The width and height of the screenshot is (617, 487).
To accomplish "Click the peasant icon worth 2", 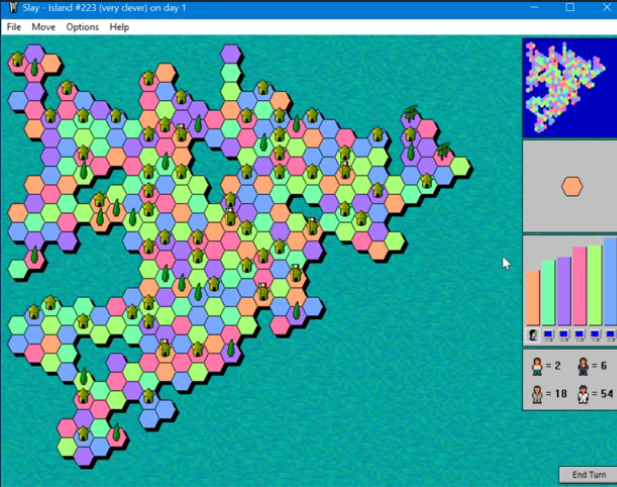I will point(535,367).
